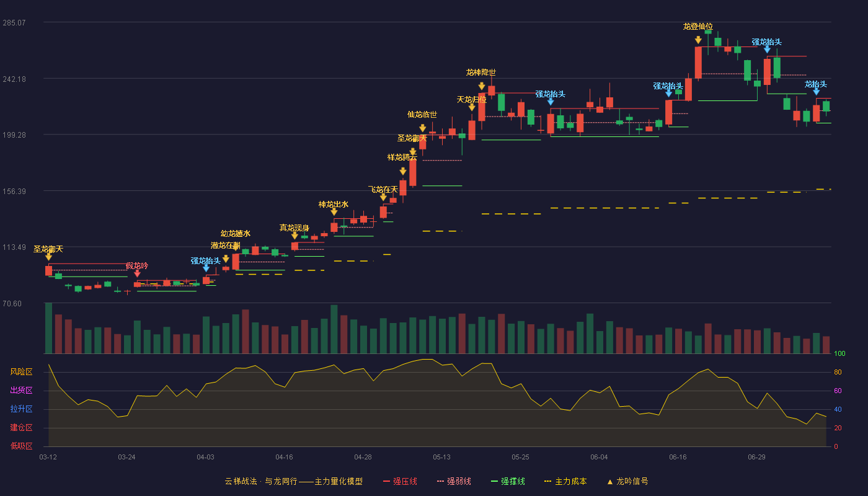Click the blue arrow below 龙抬头
This screenshot has height=496, width=868.
point(816,92)
